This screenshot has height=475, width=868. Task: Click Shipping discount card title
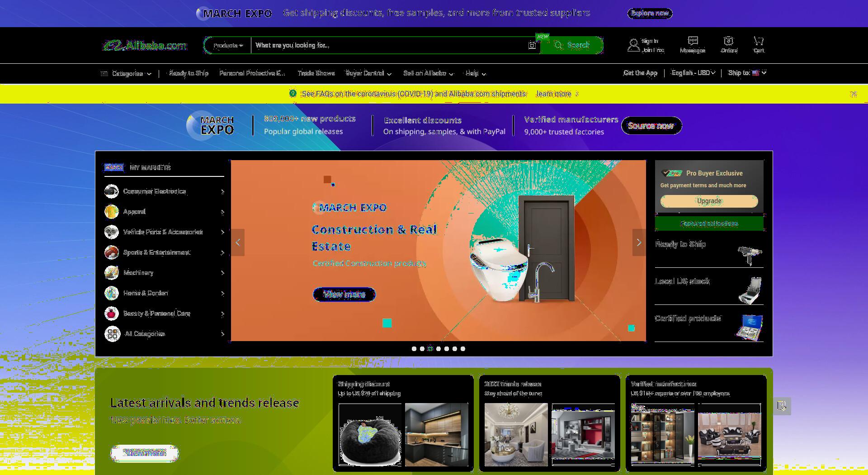tap(364, 384)
